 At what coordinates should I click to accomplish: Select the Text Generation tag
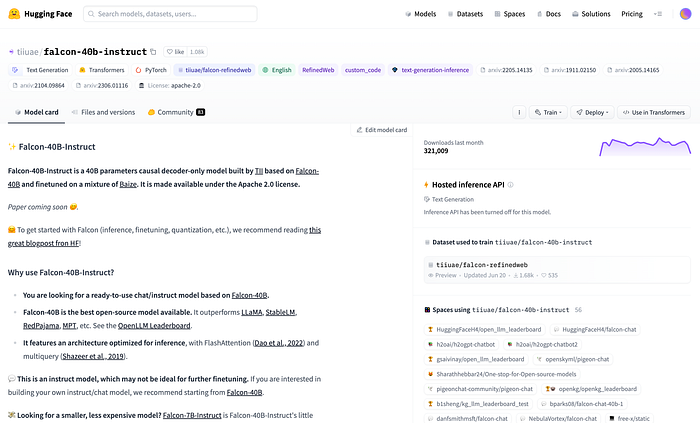[x=40, y=70]
